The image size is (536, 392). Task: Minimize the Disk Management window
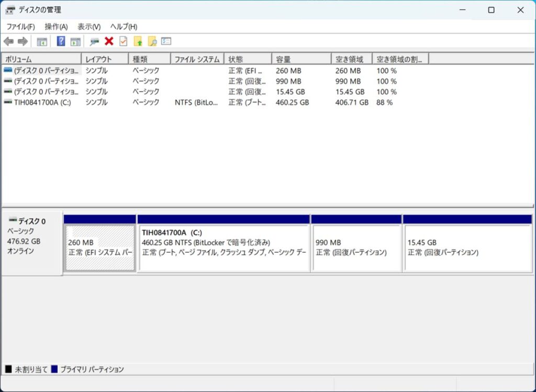pyautogui.click(x=463, y=10)
